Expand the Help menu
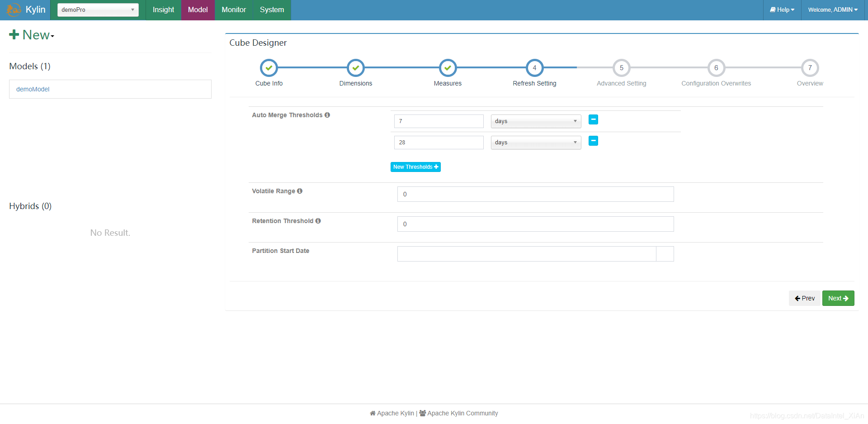 [782, 10]
